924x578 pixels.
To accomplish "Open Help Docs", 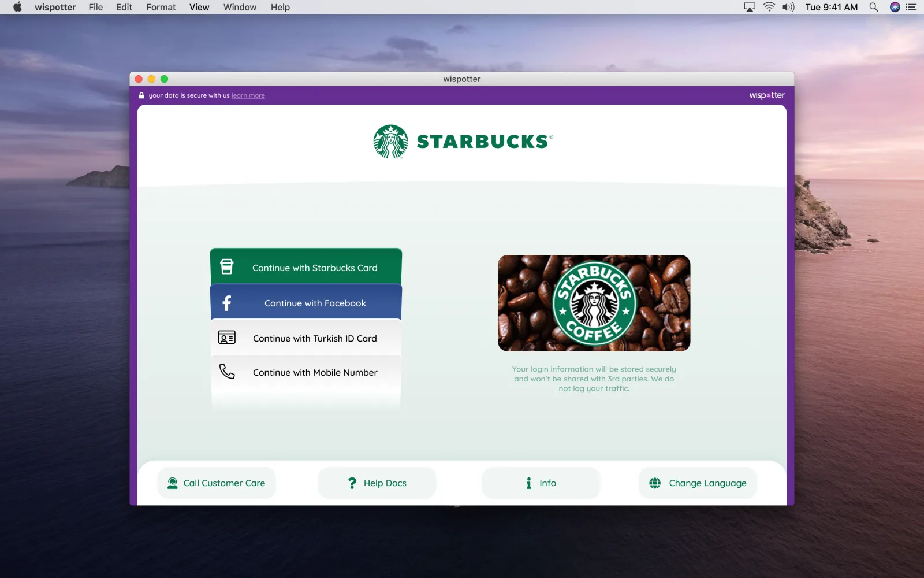I will click(x=377, y=483).
